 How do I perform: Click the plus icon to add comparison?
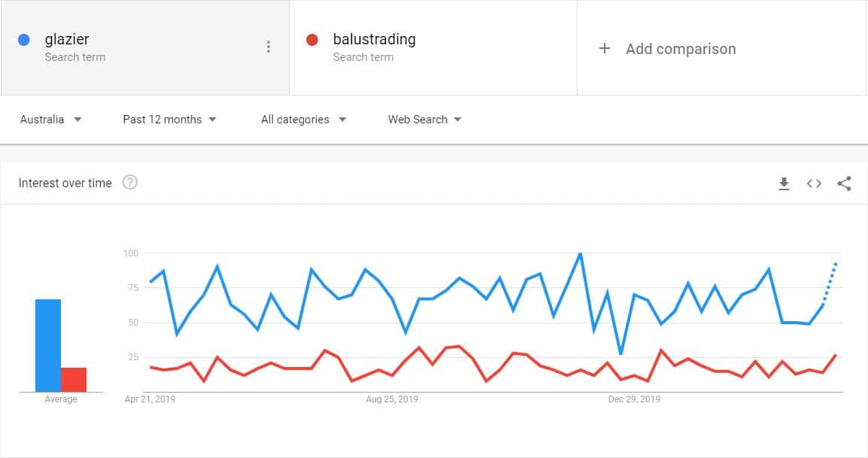pos(604,49)
